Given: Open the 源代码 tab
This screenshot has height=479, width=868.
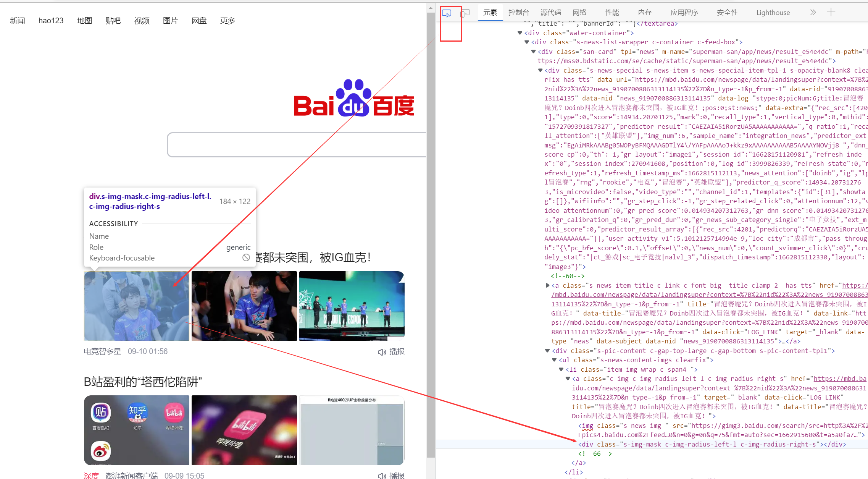Looking at the screenshot, I should (x=551, y=13).
